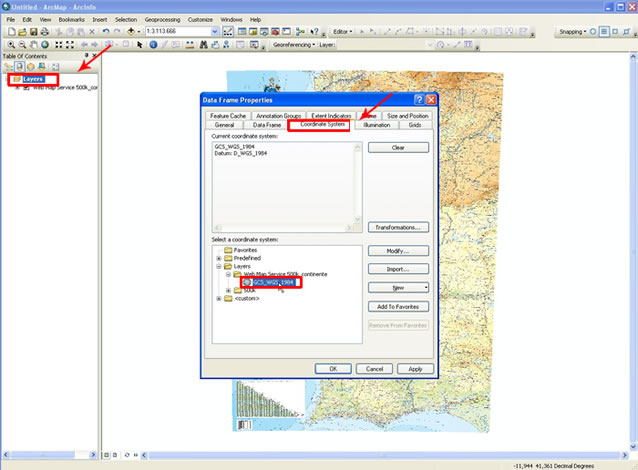
Task: Click the Table Of Contents horizontal scrollbar
Action: point(49,455)
